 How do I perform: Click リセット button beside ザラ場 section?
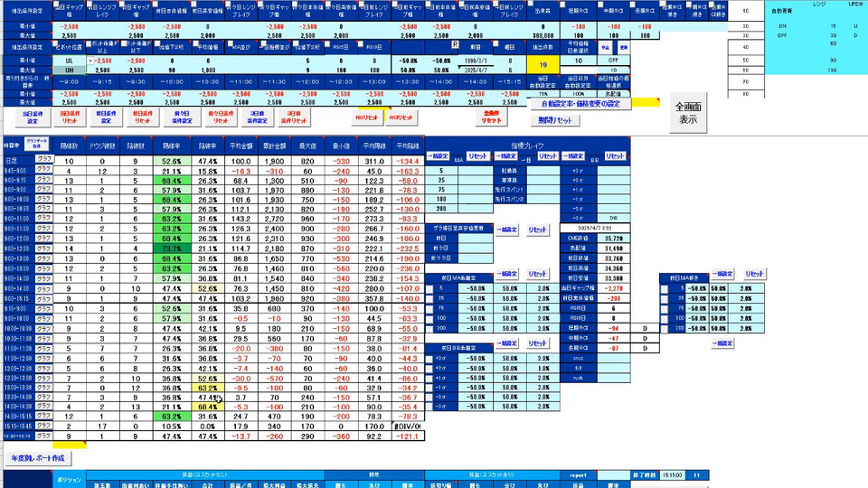(537, 229)
